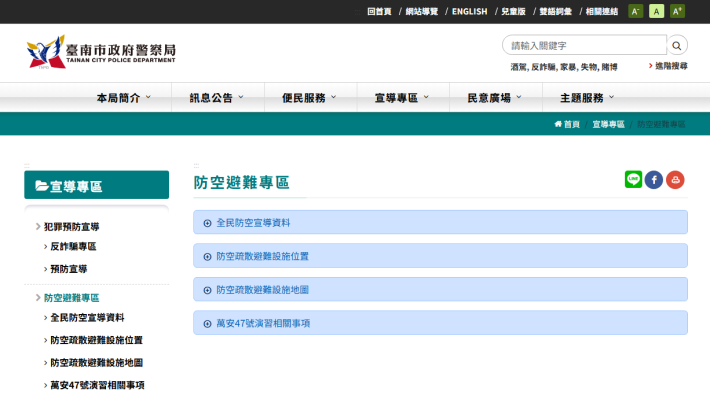Click the 賭博 hot keyword

[609, 67]
